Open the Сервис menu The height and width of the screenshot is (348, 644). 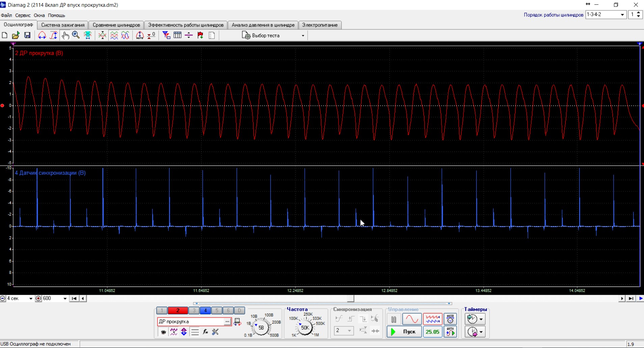point(23,15)
